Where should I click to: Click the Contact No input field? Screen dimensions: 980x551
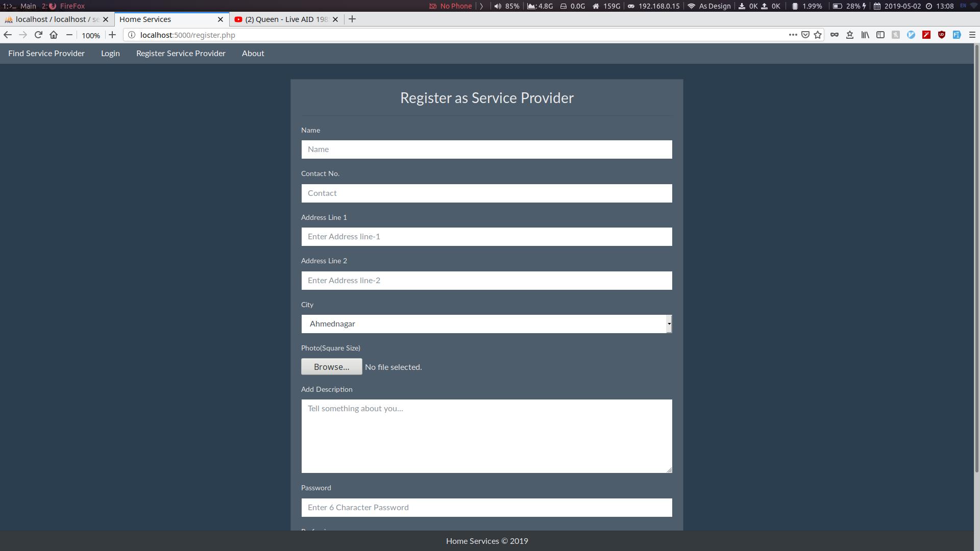click(486, 193)
